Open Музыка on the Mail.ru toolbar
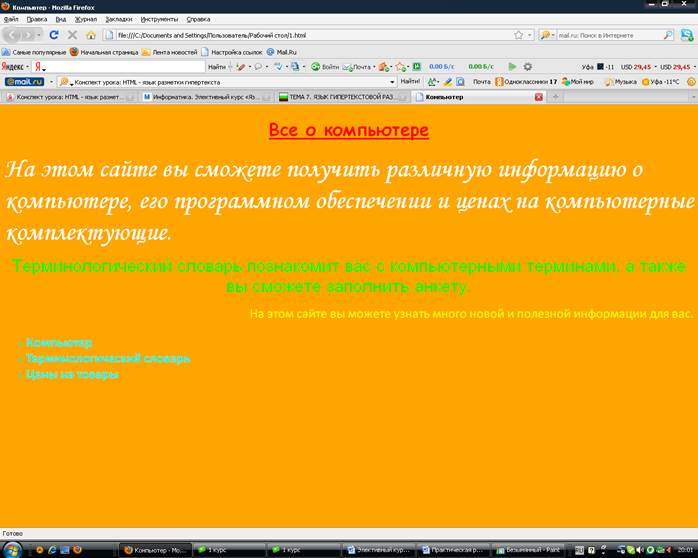698x558 pixels. pos(621,82)
